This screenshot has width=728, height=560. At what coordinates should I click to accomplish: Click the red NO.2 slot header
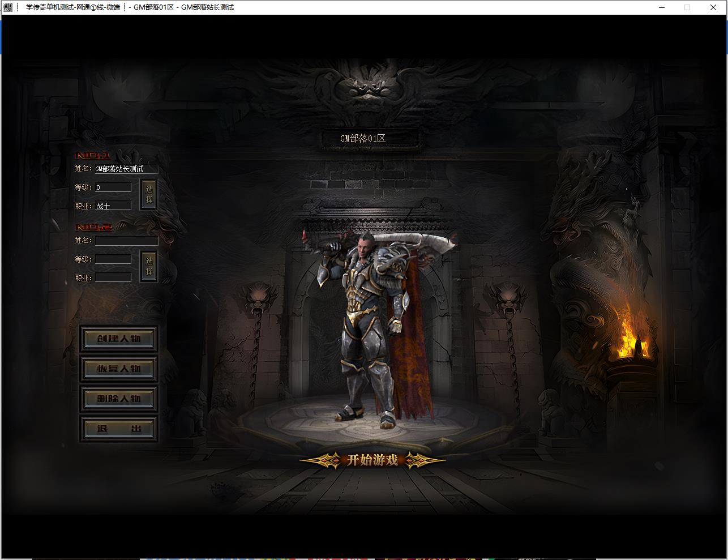(93, 227)
